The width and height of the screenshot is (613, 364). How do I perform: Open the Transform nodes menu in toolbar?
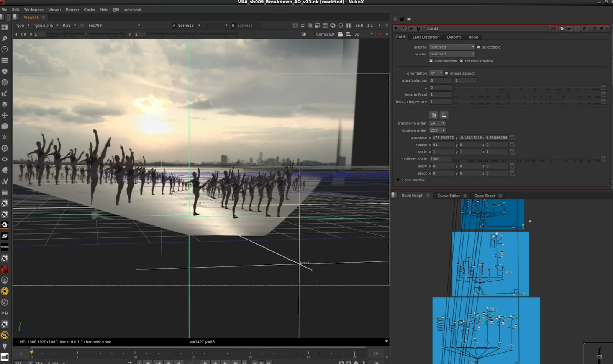tap(5, 115)
